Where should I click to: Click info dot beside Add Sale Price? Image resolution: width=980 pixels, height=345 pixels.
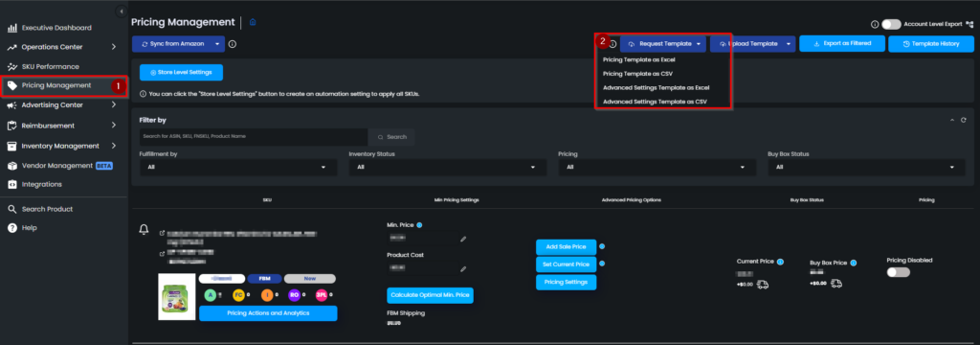coord(603,246)
